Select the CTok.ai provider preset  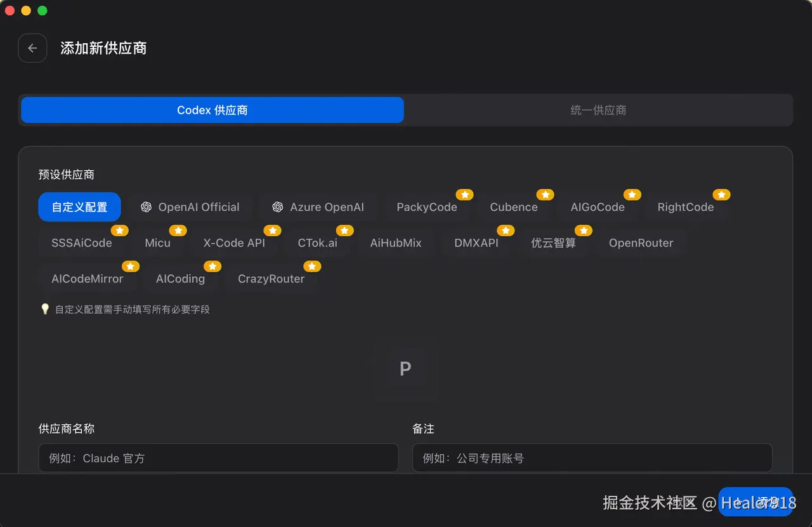[x=318, y=243]
